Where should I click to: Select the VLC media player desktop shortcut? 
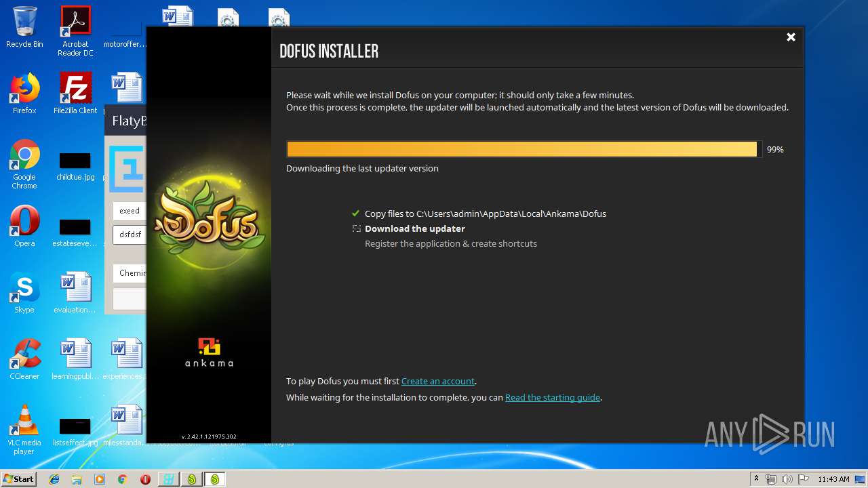pyautogui.click(x=24, y=430)
